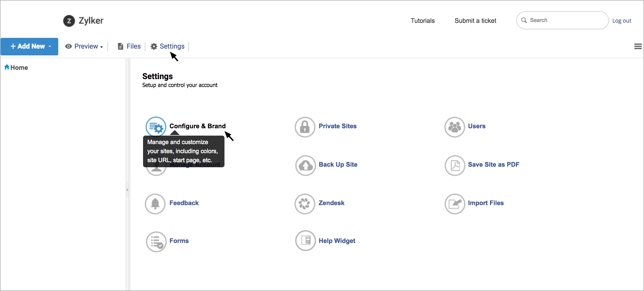
Task: Open the Files toolbar item
Action: tap(129, 46)
